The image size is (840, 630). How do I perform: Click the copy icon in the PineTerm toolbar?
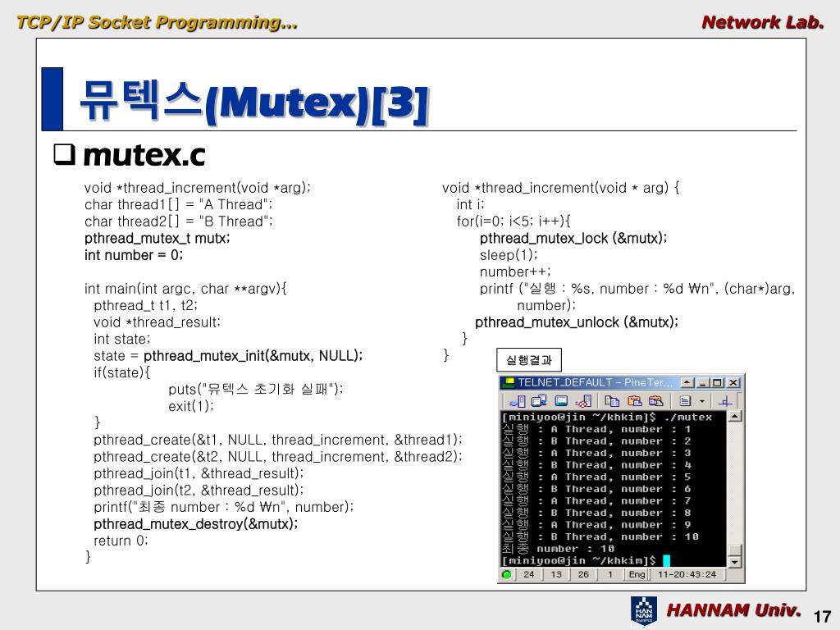[x=612, y=400]
